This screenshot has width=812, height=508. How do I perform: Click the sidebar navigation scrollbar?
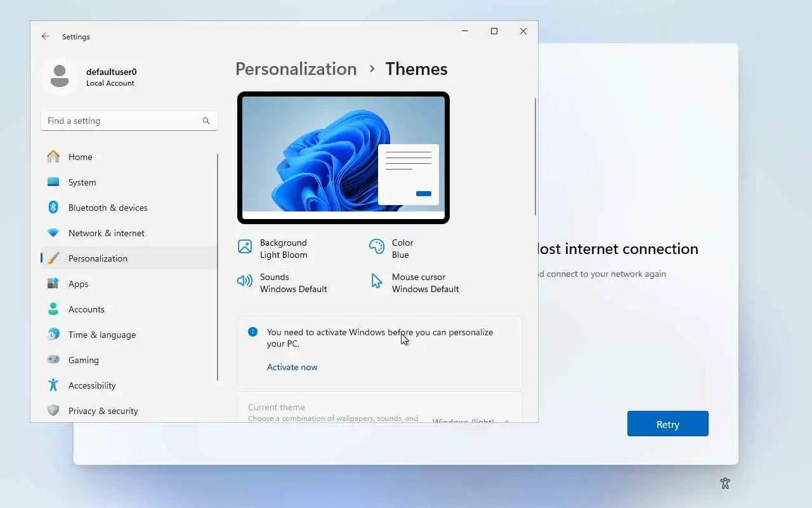point(218,267)
